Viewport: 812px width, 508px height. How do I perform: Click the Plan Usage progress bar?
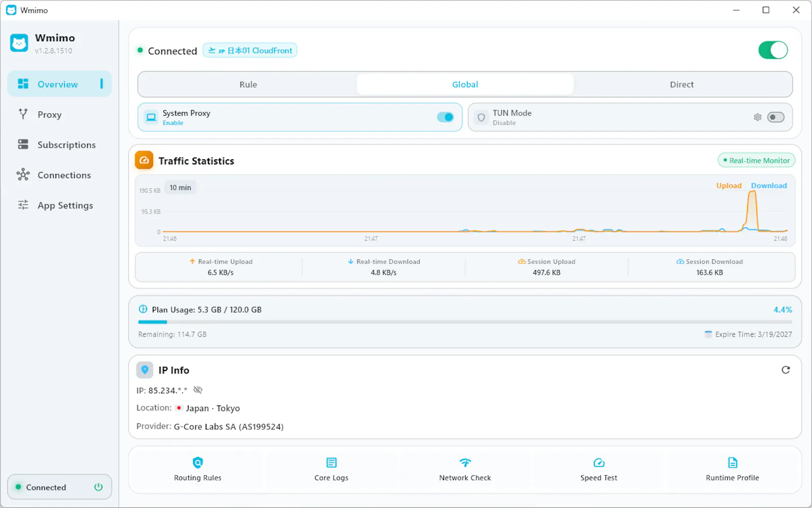tap(465, 322)
